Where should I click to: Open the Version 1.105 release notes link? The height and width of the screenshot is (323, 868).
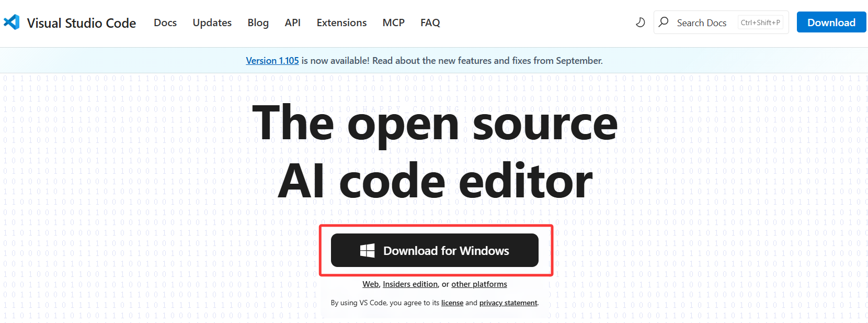coord(272,61)
